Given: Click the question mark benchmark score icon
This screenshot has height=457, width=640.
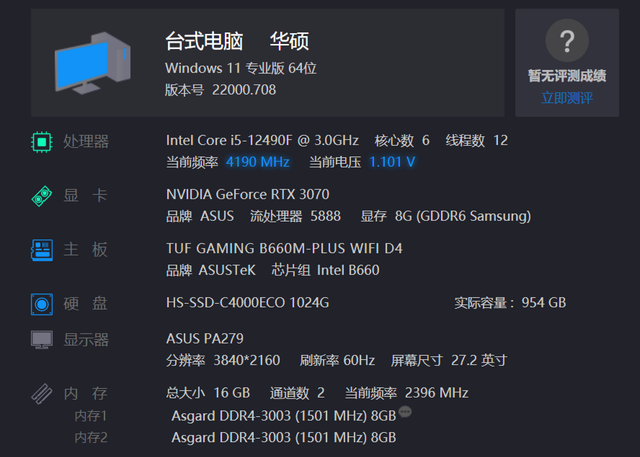Looking at the screenshot, I should click(x=567, y=40).
